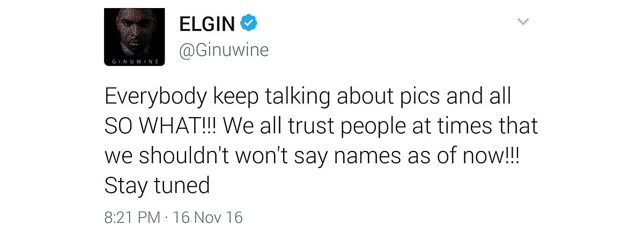Image resolution: width=644 pixels, height=231 pixels.
Task: Select the face in the avatar image
Action: click(x=134, y=33)
